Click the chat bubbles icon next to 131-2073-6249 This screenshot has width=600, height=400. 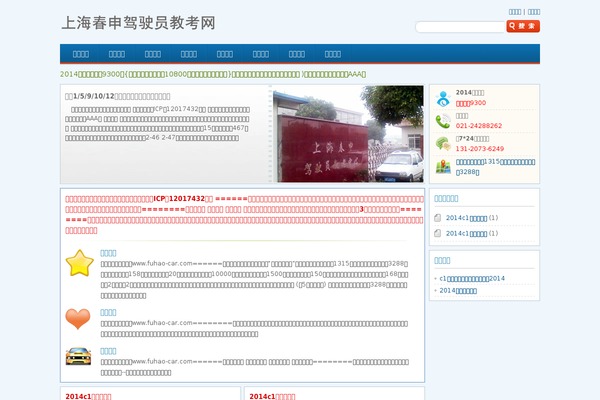pos(443,144)
